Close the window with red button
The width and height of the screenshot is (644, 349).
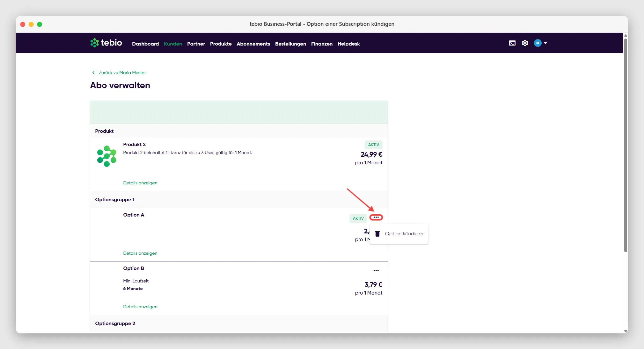click(x=23, y=24)
